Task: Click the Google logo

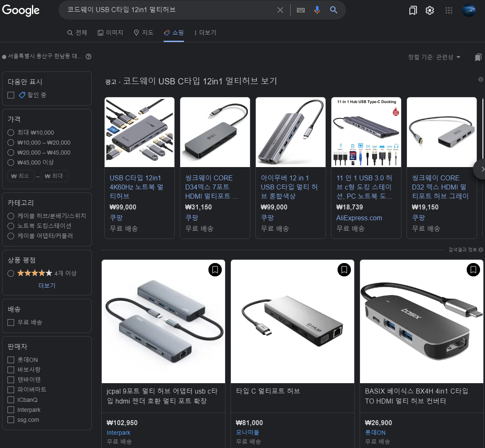Action: pos(21,10)
